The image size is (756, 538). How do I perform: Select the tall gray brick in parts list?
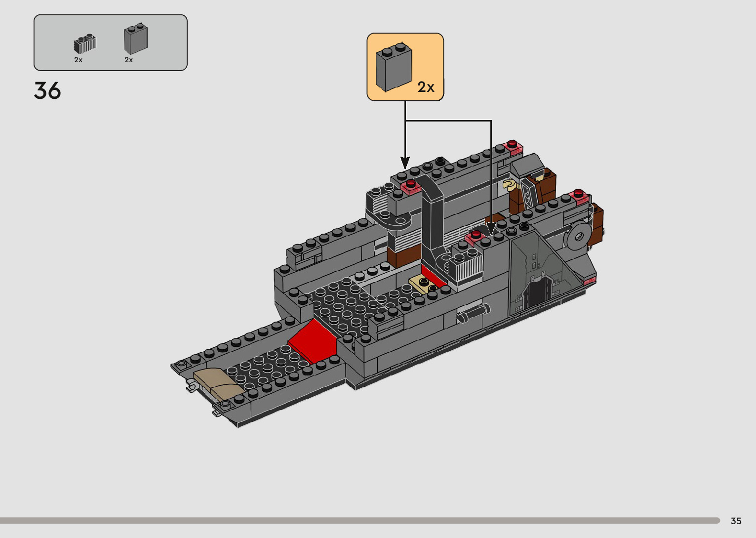[135, 40]
